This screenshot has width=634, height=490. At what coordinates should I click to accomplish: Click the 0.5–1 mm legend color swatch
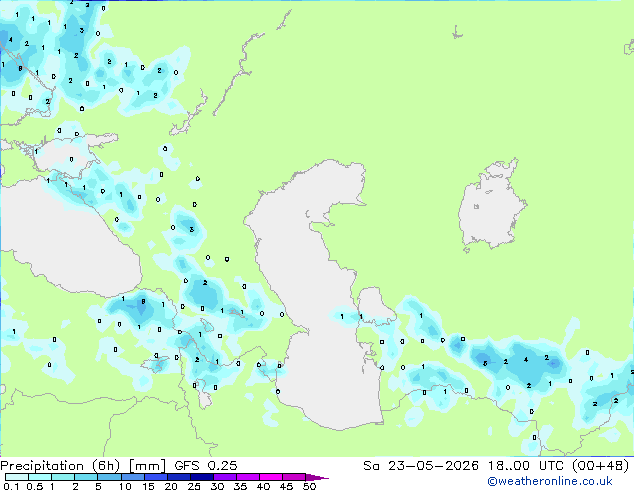pos(40,477)
